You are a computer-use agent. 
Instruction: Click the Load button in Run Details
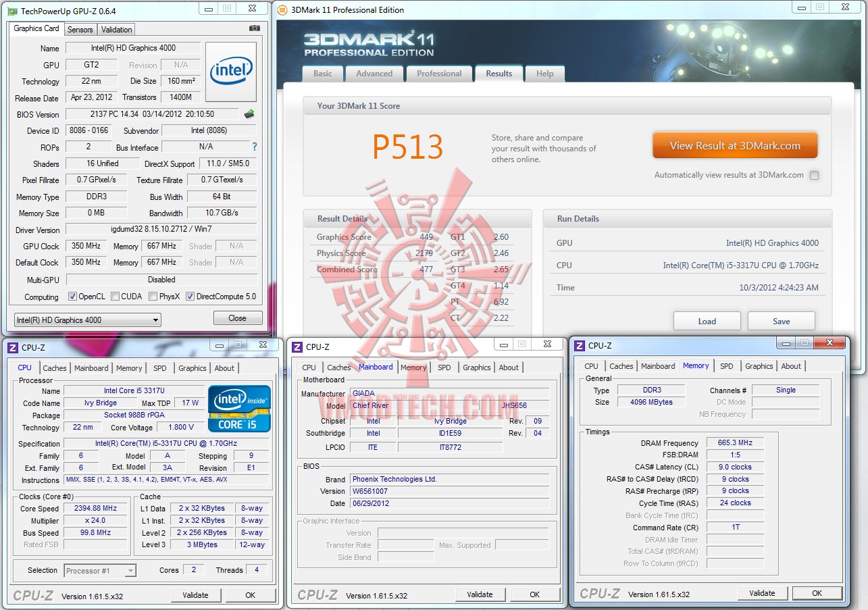[x=707, y=321]
